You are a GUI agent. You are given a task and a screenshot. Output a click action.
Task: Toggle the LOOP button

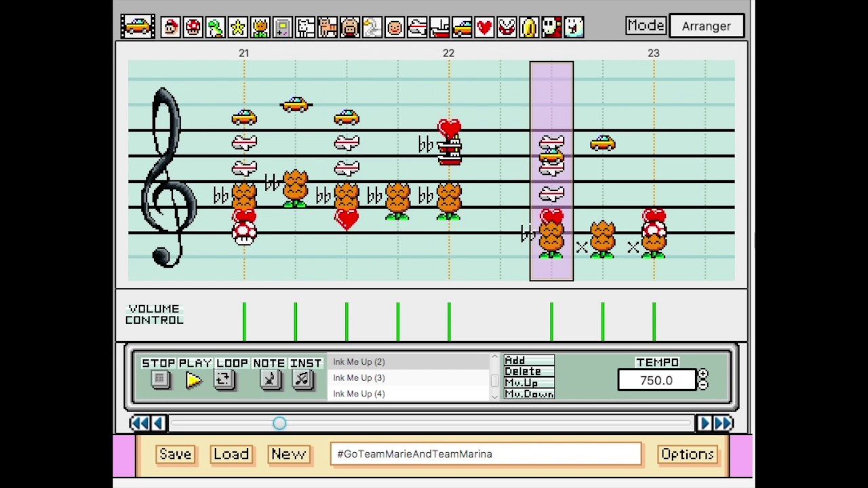[x=224, y=380]
